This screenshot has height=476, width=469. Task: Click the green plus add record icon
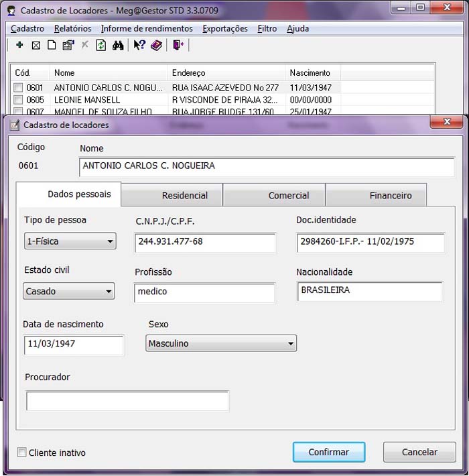[19, 45]
